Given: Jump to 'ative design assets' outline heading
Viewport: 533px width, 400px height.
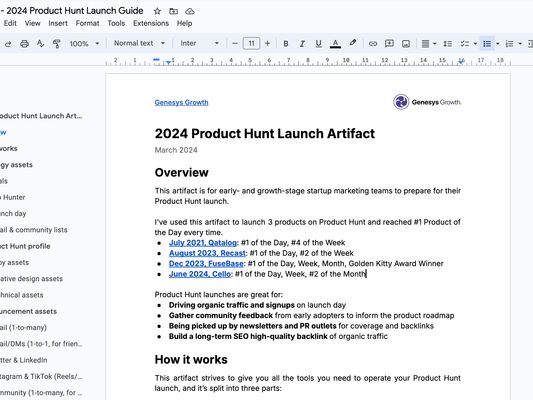Looking at the screenshot, I should pyautogui.click(x=31, y=279).
